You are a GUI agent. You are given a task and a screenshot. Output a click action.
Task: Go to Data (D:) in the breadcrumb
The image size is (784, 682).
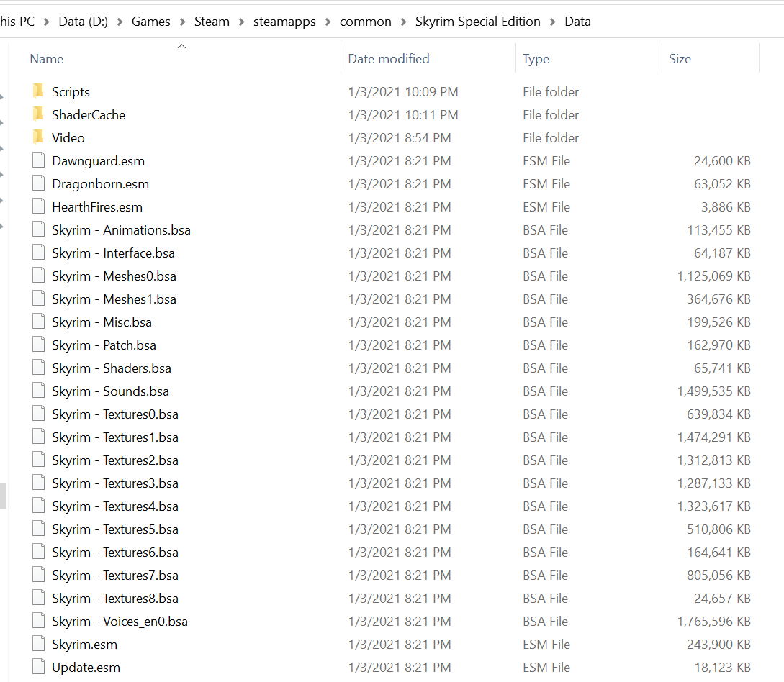pyautogui.click(x=83, y=22)
